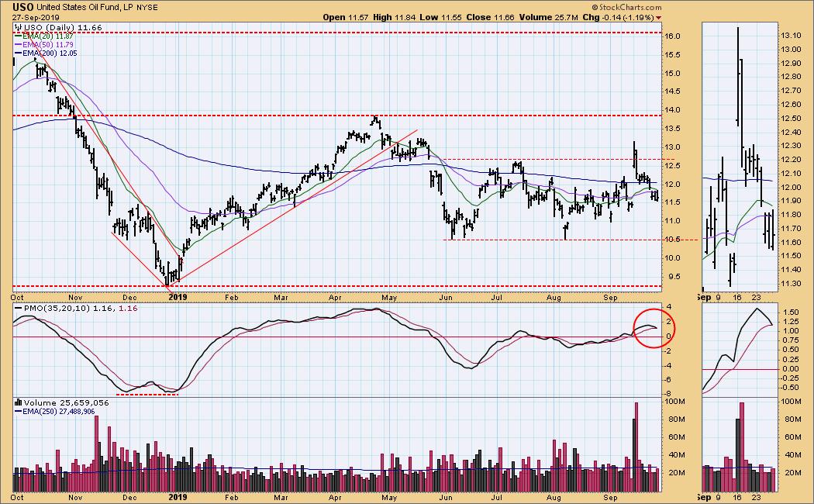This screenshot has width=814, height=504.
Task: Click the 11.30 label on zoom panel axis
Action: tap(792, 283)
